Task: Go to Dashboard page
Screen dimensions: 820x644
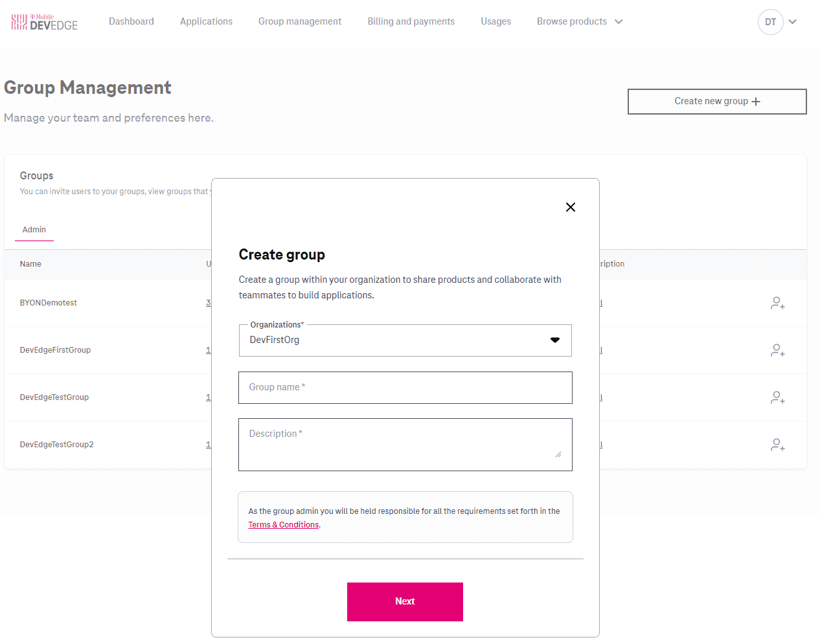Action: pyautogui.click(x=131, y=22)
